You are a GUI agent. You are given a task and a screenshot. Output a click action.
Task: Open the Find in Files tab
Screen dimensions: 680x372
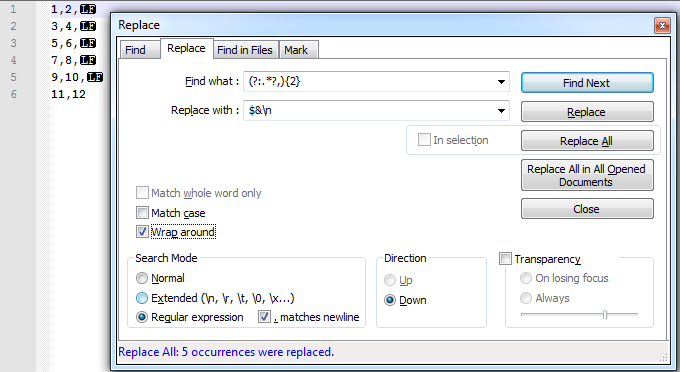point(245,50)
